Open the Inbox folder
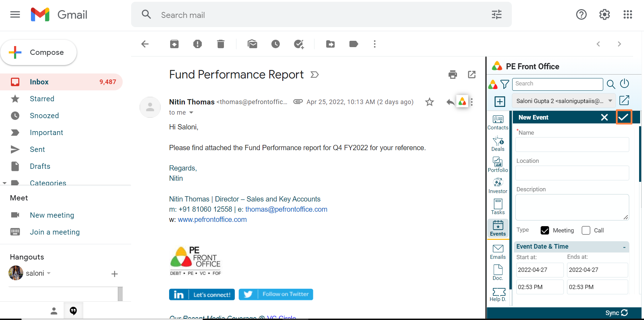Screen dimensions: 644x320 (x=39, y=82)
